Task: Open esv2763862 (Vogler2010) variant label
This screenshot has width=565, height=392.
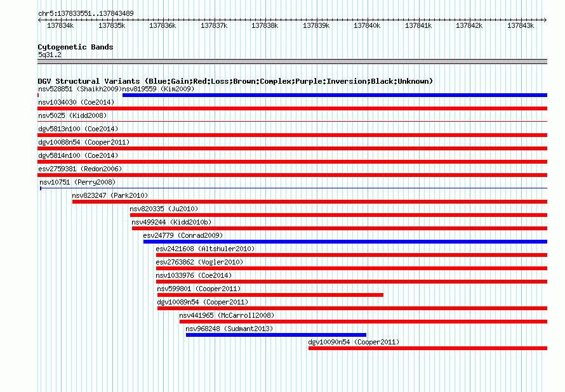Action: (x=199, y=262)
